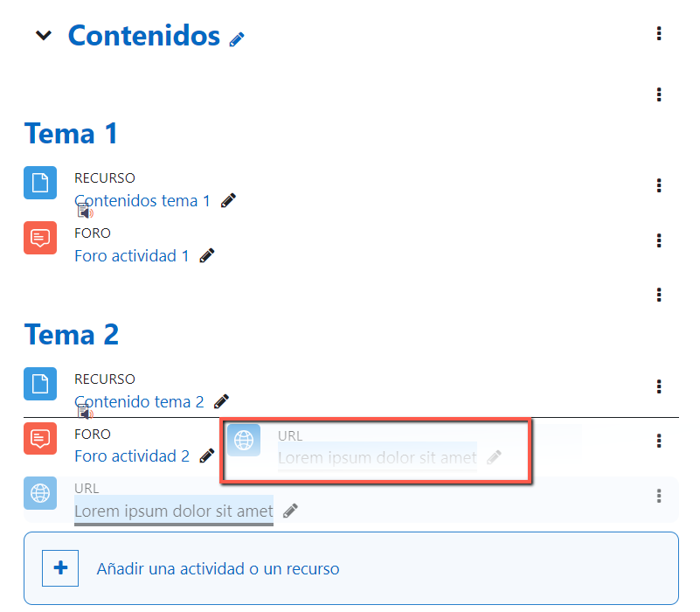Image resolution: width=700 pixels, height=612 pixels.
Task: Click the Tema 2 heading
Action: (72, 335)
